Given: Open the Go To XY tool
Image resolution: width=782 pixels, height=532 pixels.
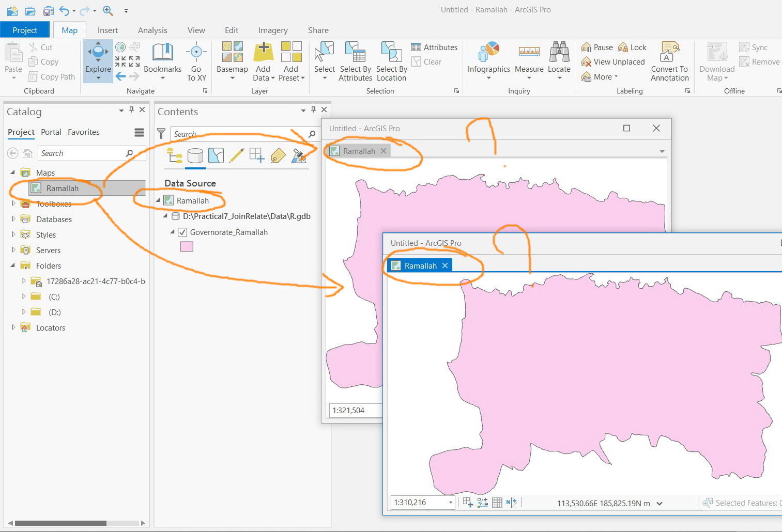Looking at the screenshot, I should pos(196,61).
